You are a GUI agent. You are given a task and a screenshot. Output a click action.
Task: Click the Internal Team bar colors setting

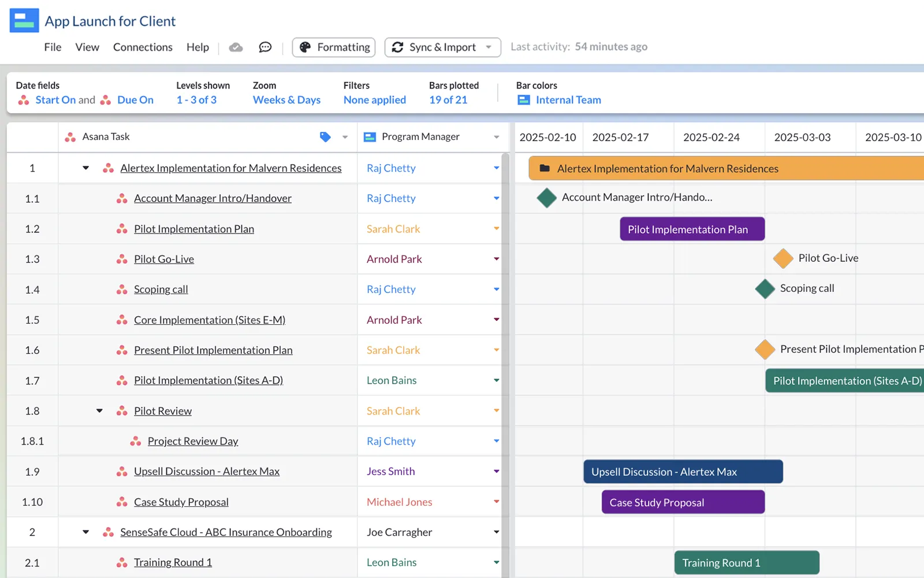click(568, 100)
